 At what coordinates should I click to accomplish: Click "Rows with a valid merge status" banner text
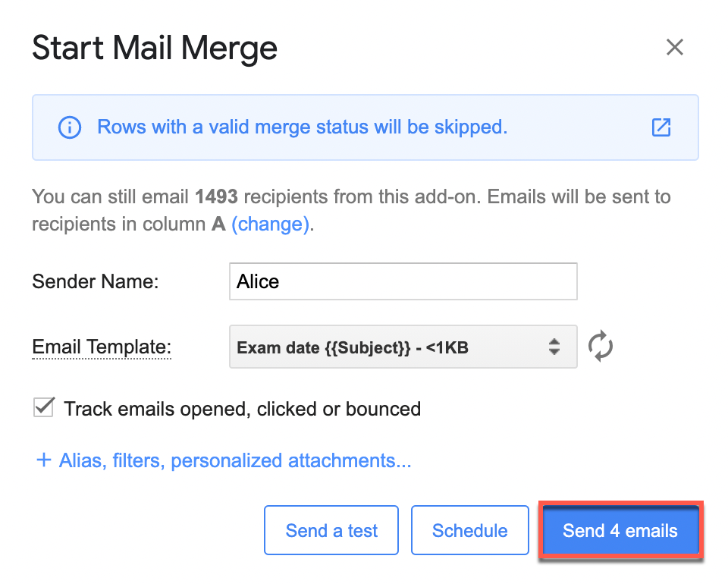[302, 127]
